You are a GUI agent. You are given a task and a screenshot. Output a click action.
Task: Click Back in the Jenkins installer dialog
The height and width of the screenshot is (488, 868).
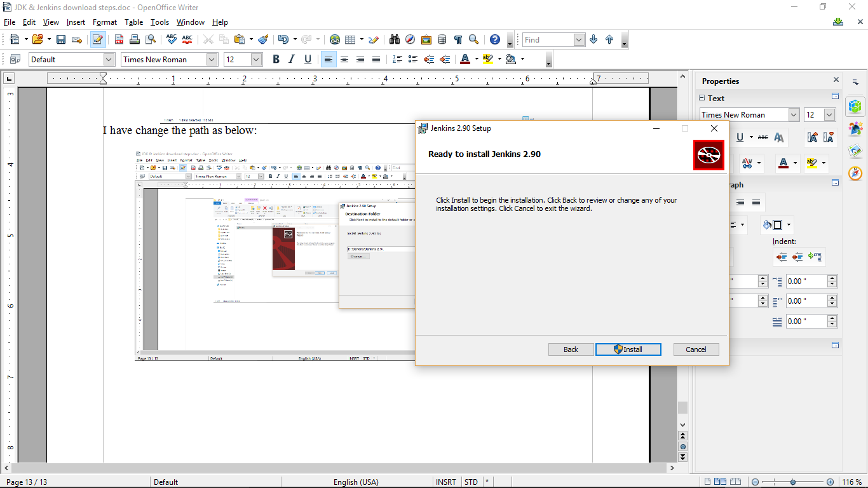[x=570, y=349]
